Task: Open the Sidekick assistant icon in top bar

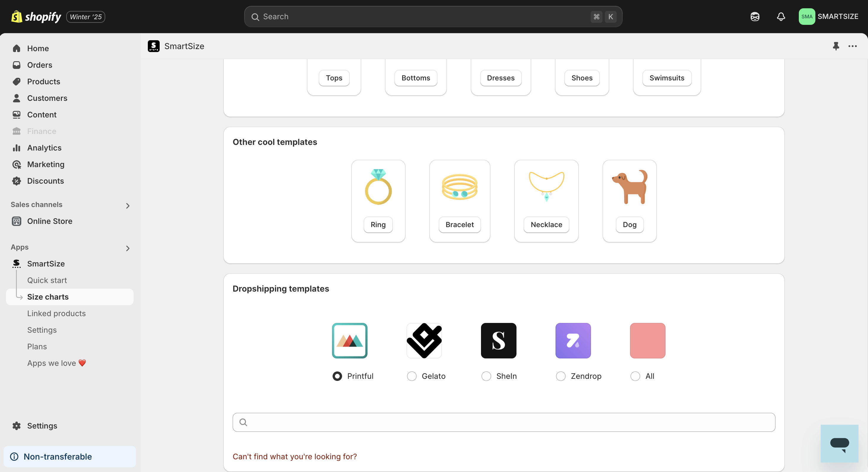Action: tap(755, 17)
